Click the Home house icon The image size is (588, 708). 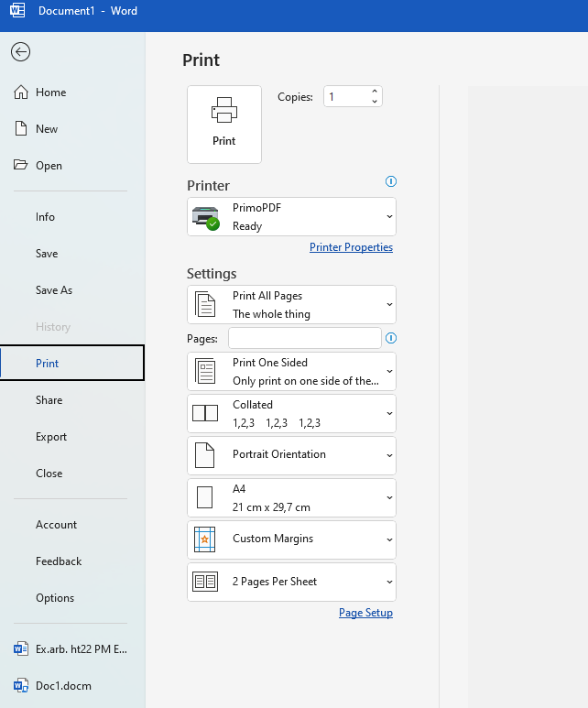(21, 93)
